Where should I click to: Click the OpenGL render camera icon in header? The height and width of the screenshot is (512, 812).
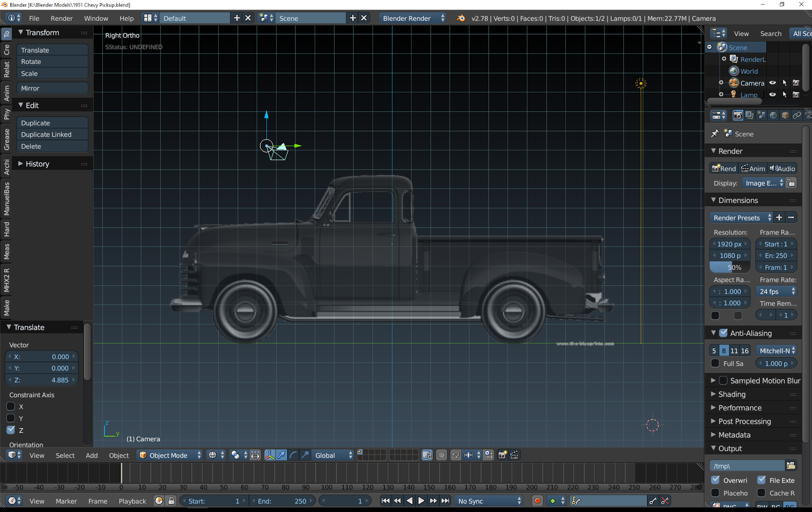point(502,455)
